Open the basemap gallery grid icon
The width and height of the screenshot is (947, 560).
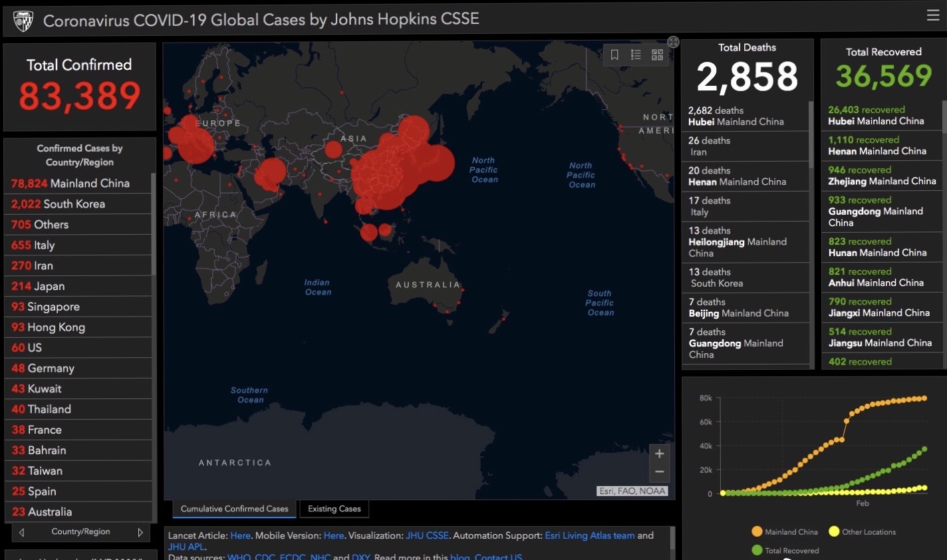coord(657,55)
